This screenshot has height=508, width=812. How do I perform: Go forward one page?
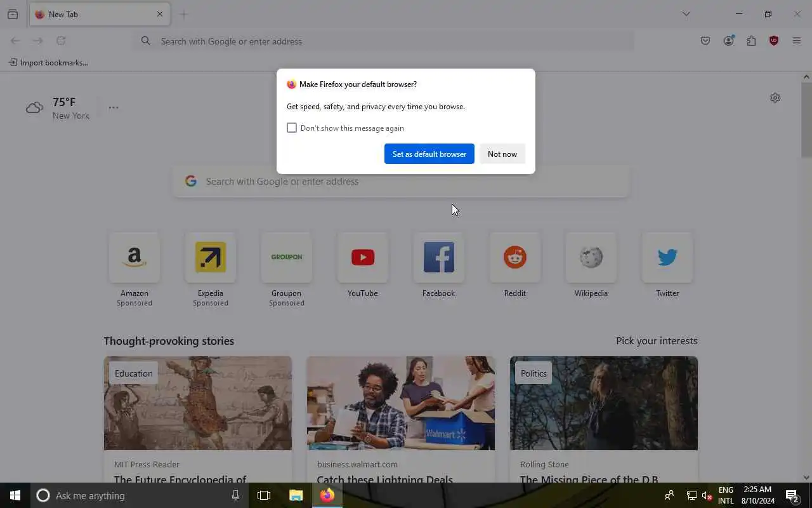click(x=38, y=41)
